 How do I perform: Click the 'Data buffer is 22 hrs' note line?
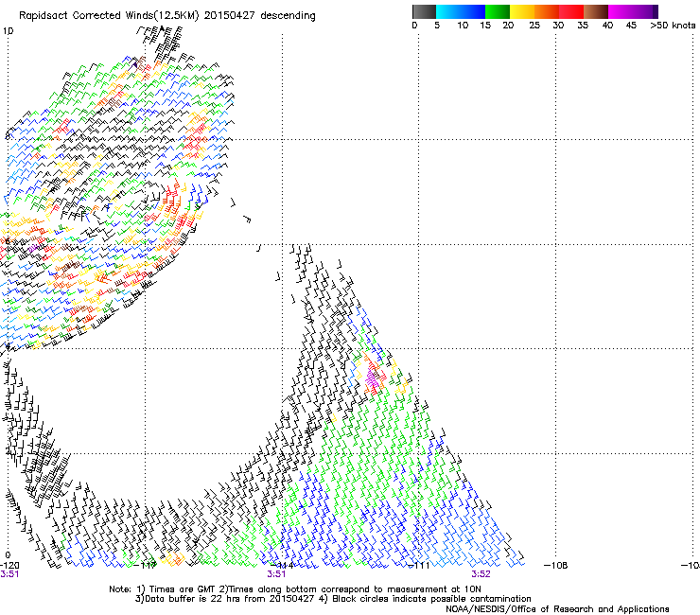[x=224, y=599]
